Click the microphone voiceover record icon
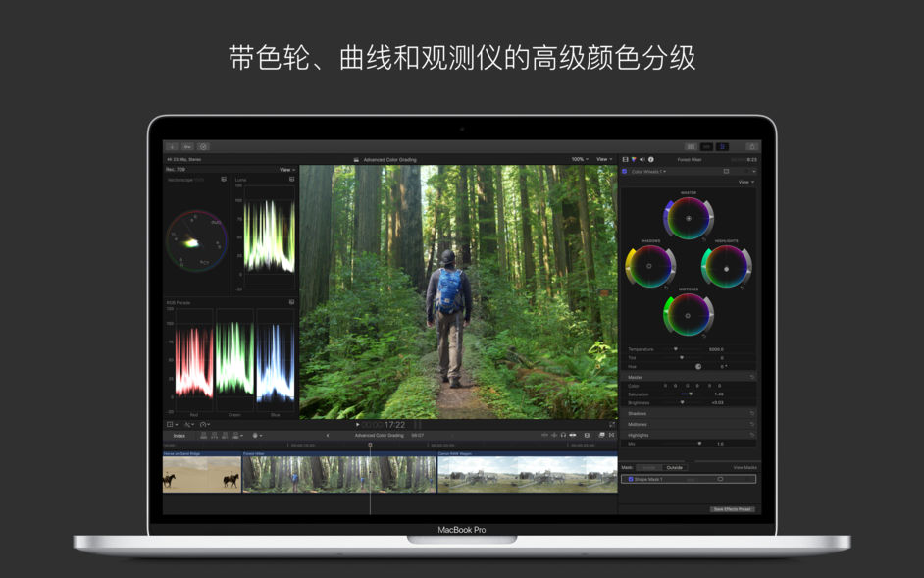Viewport: 924px width, 578px height. [x=255, y=438]
